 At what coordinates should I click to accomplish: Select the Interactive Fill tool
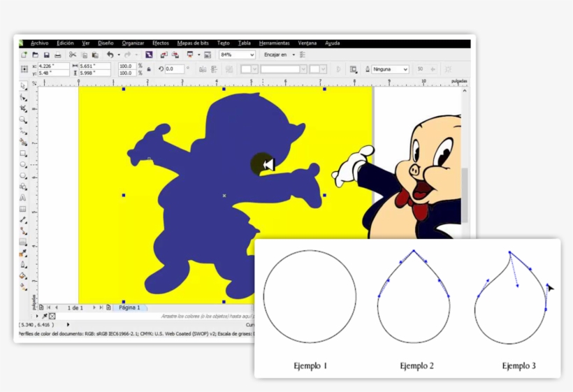tap(23, 287)
